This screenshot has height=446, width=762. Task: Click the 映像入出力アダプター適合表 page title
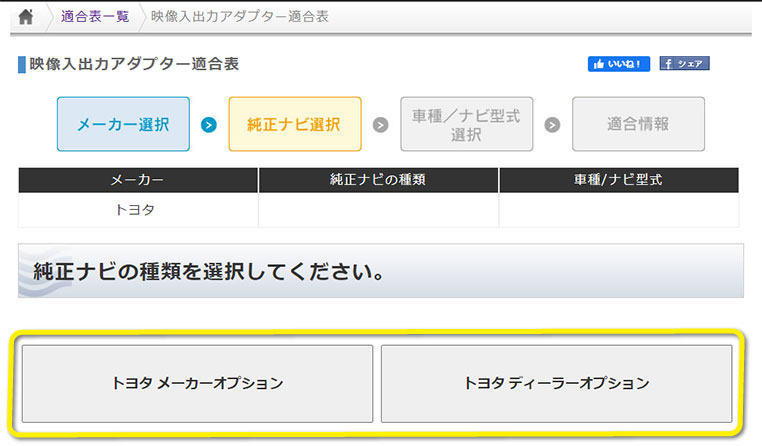coord(134,64)
